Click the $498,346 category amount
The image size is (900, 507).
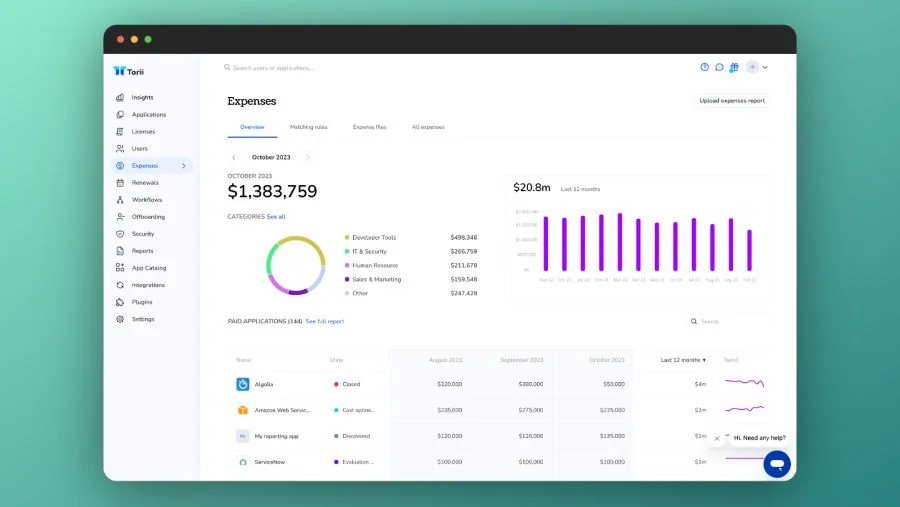[464, 237]
